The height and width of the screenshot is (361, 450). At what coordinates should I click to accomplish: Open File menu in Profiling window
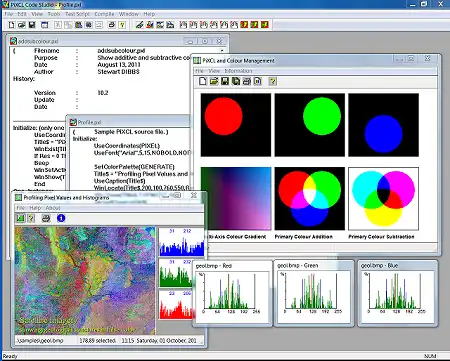point(21,208)
